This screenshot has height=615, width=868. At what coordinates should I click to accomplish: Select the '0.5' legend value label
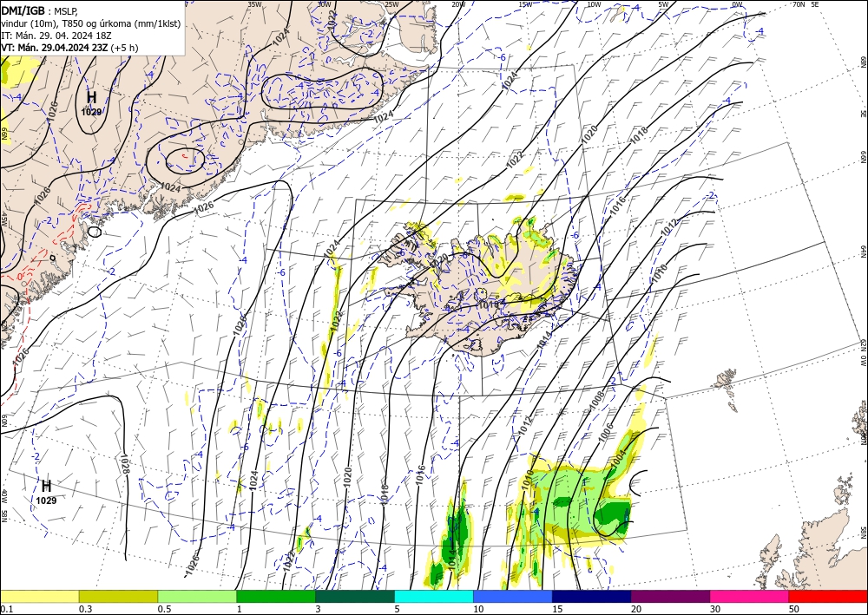pyautogui.click(x=163, y=609)
